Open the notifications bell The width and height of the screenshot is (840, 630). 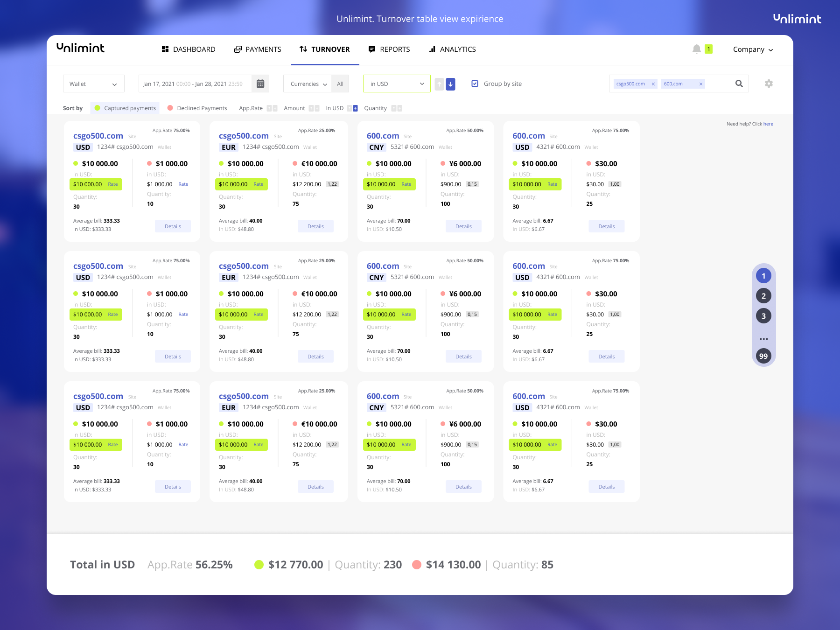point(697,49)
